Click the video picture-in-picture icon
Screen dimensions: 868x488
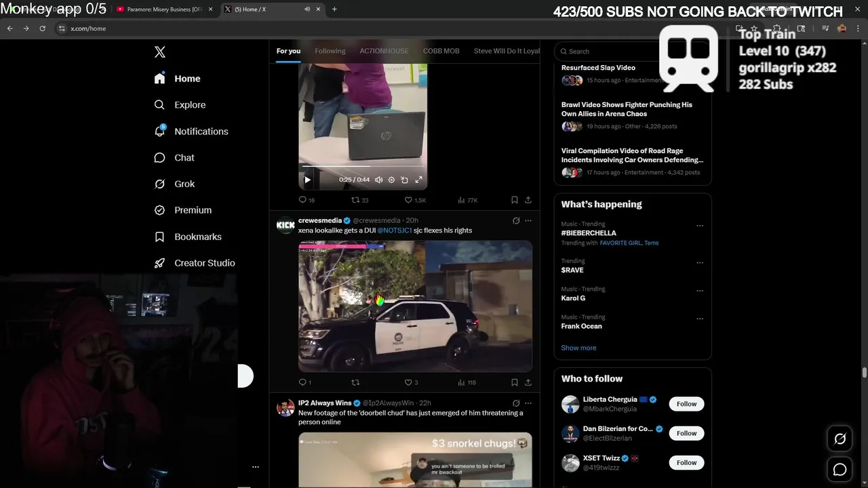pyautogui.click(x=404, y=180)
